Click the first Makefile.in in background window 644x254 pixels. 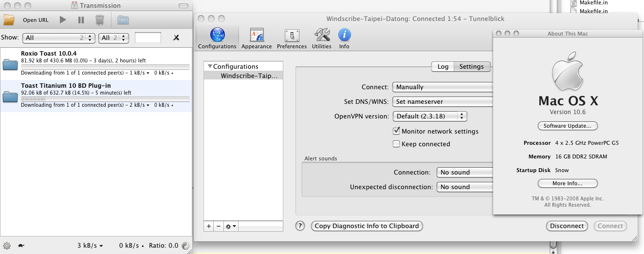click(593, 2)
